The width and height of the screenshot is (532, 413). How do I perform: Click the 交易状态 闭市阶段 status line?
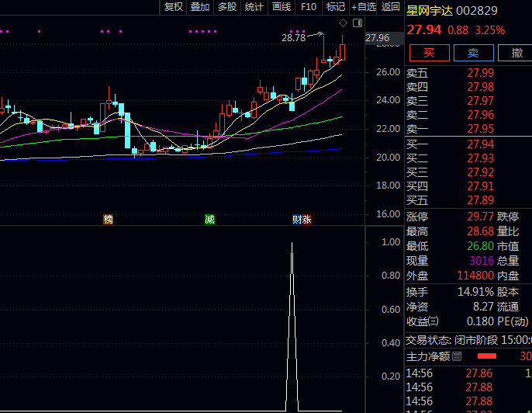(468, 340)
